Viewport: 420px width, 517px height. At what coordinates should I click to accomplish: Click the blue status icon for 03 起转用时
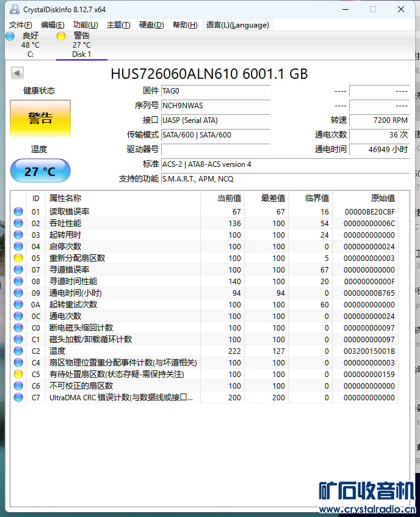pos(18,235)
